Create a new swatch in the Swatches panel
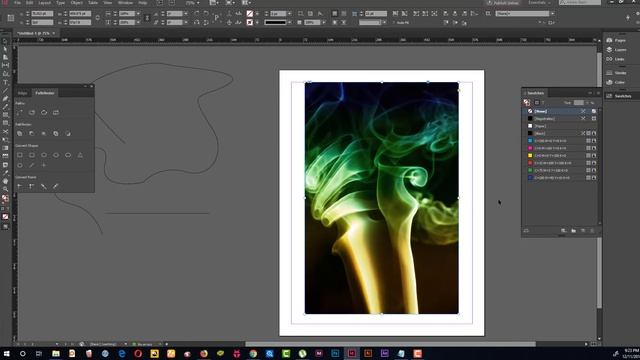 pyautogui.click(x=583, y=231)
